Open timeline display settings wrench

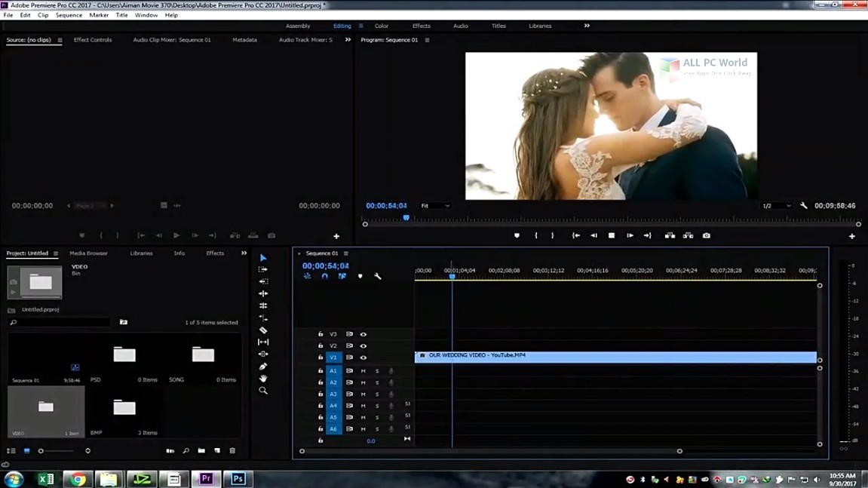378,277
